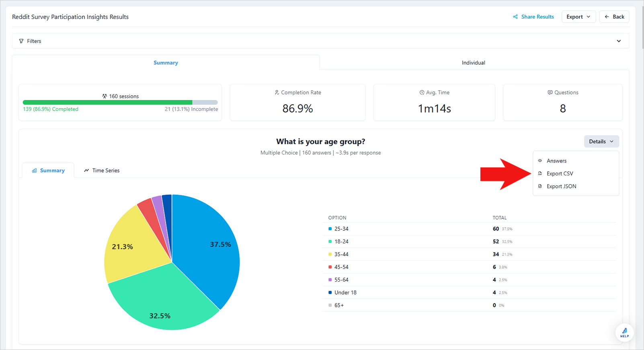Click the bar chart icon on Summary sub-tab
This screenshot has height=350, width=644.
click(x=35, y=171)
